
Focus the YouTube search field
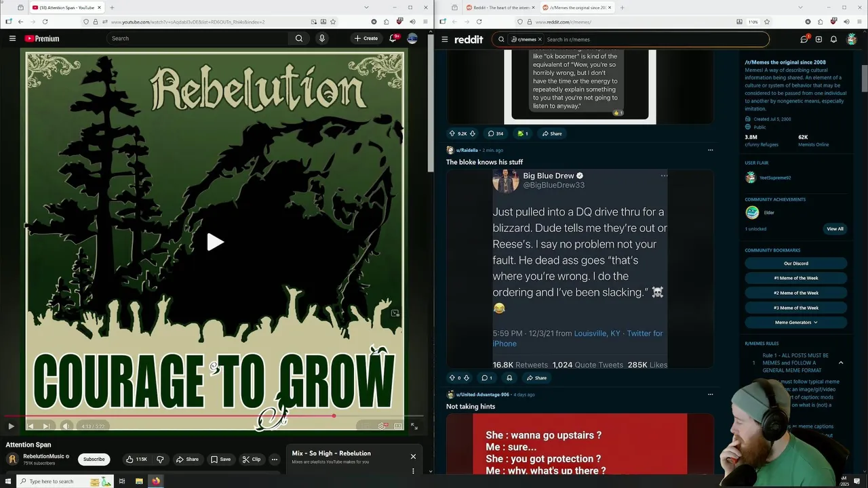click(x=197, y=39)
